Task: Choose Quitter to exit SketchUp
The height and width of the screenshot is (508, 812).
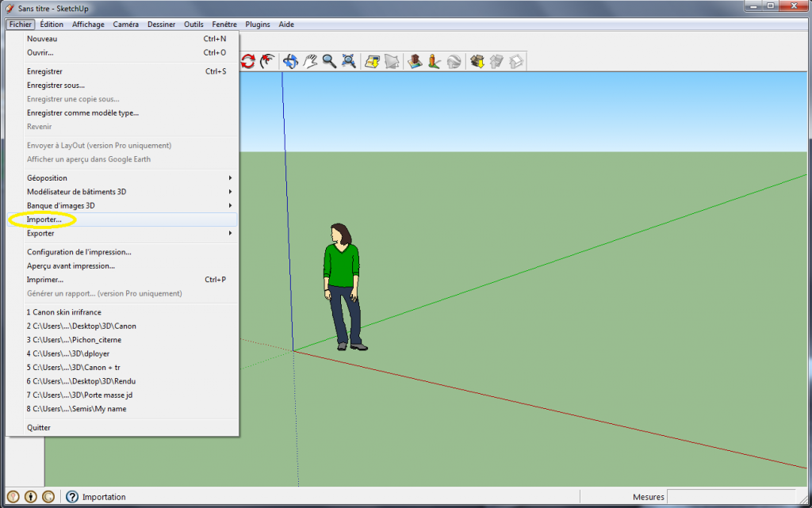Action: point(122,428)
